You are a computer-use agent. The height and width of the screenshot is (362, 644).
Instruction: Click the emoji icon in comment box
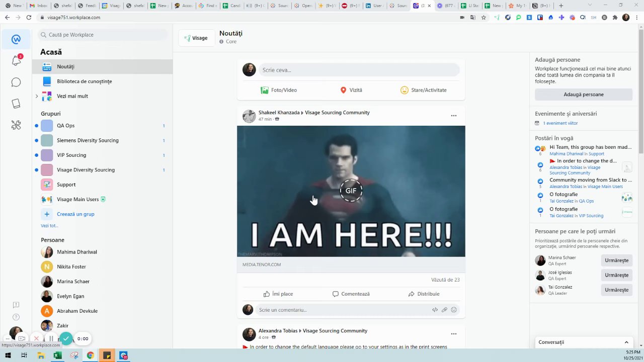click(454, 310)
